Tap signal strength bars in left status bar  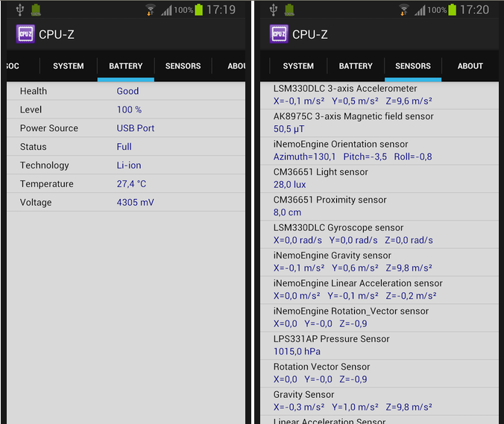point(166,10)
